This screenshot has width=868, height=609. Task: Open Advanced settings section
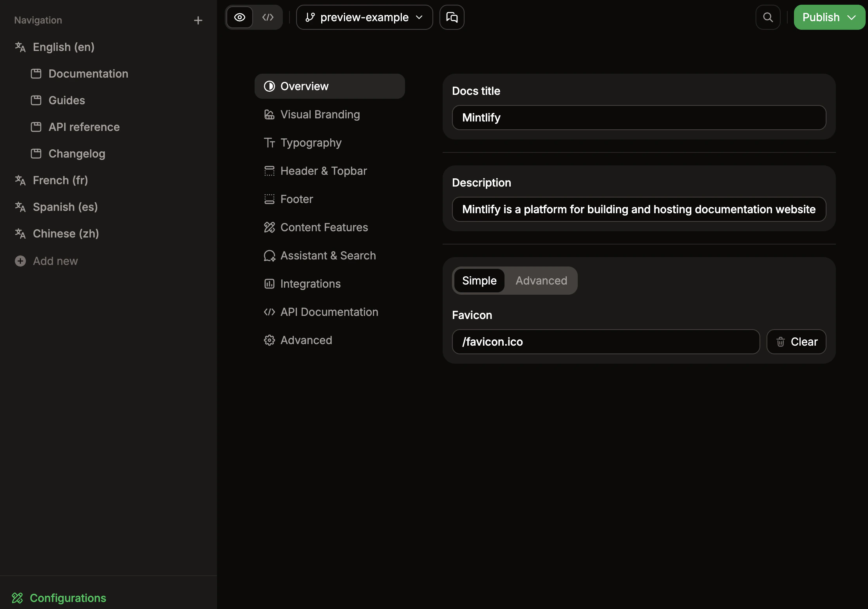pyautogui.click(x=330, y=340)
